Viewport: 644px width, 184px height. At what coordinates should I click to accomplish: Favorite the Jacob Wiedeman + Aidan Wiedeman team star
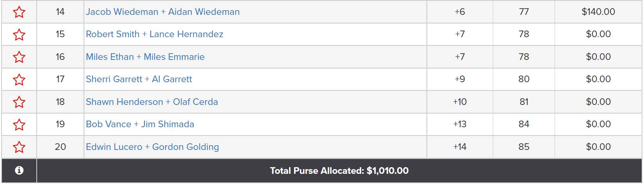coord(19,12)
